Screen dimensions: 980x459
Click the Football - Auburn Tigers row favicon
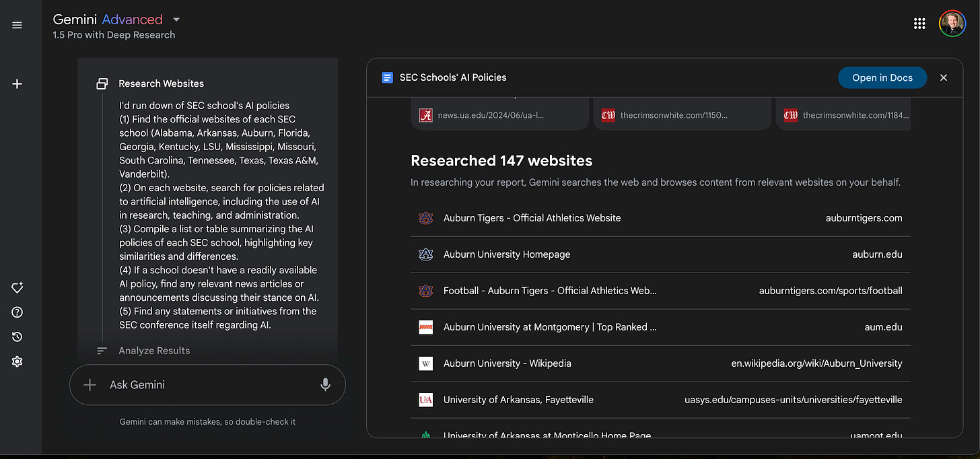425,291
